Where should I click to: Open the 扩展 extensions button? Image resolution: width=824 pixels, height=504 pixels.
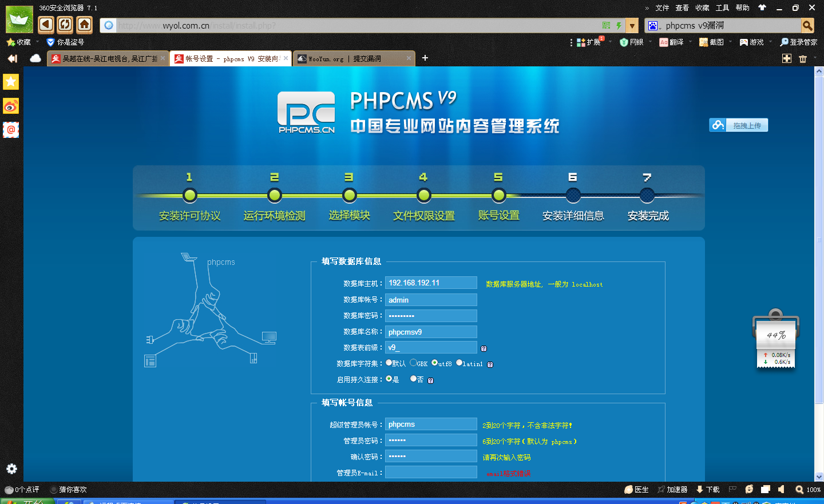(589, 42)
